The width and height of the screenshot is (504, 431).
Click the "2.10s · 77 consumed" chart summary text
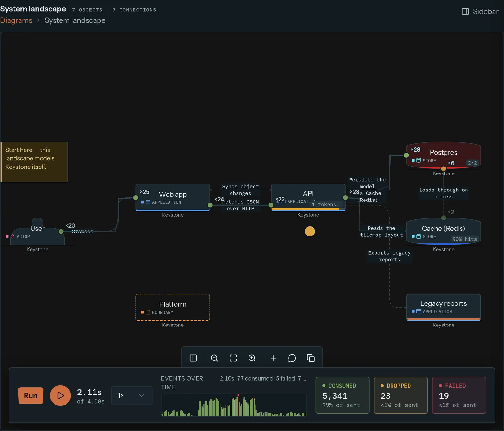[263, 378]
